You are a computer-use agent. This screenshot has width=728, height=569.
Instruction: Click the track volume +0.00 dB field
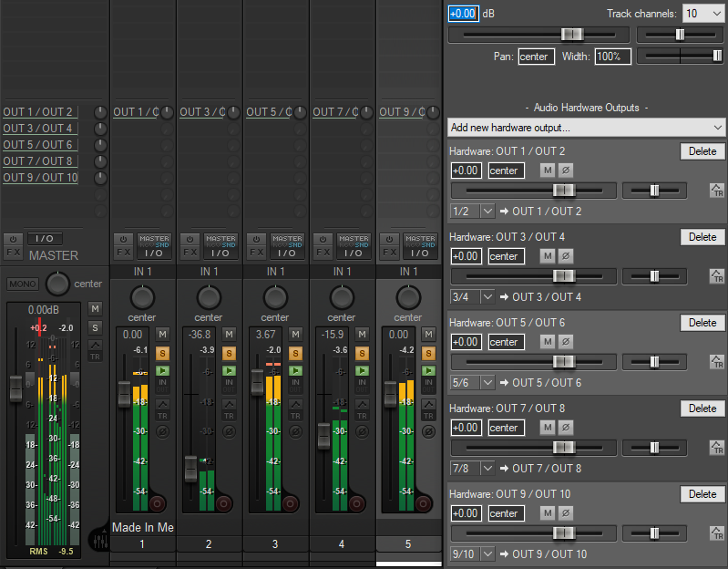click(464, 14)
